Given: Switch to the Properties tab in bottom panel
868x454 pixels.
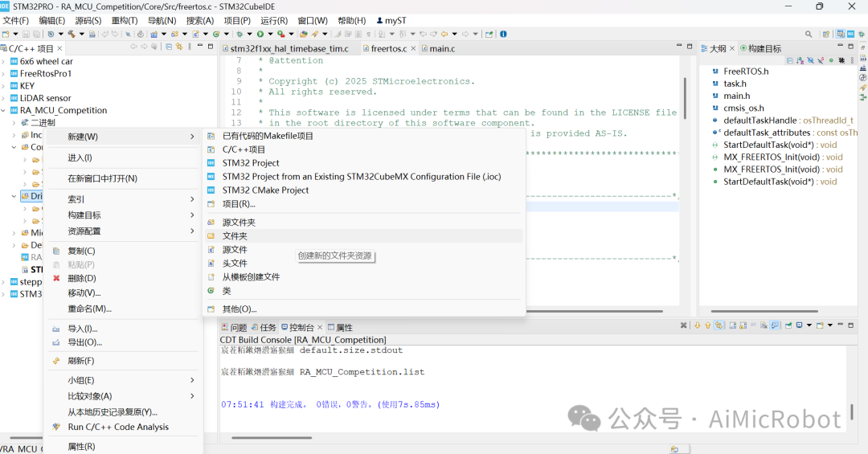Looking at the screenshot, I should 340,327.
